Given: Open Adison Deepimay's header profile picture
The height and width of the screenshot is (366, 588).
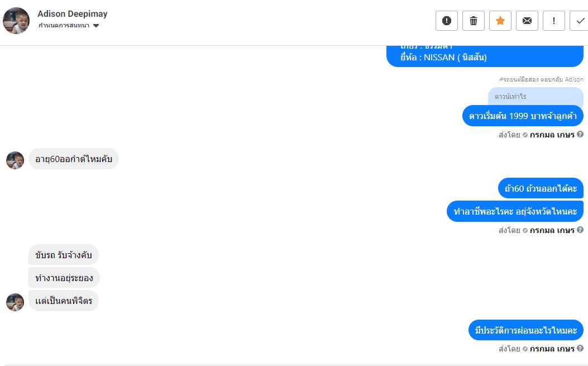Looking at the screenshot, I should tap(16, 21).
